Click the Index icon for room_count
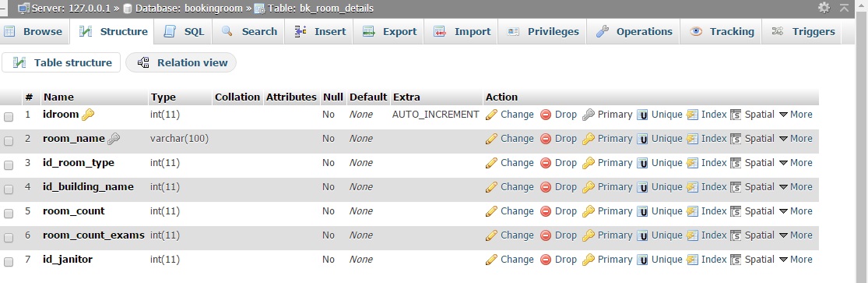The height and width of the screenshot is (283, 868). pyautogui.click(x=692, y=211)
